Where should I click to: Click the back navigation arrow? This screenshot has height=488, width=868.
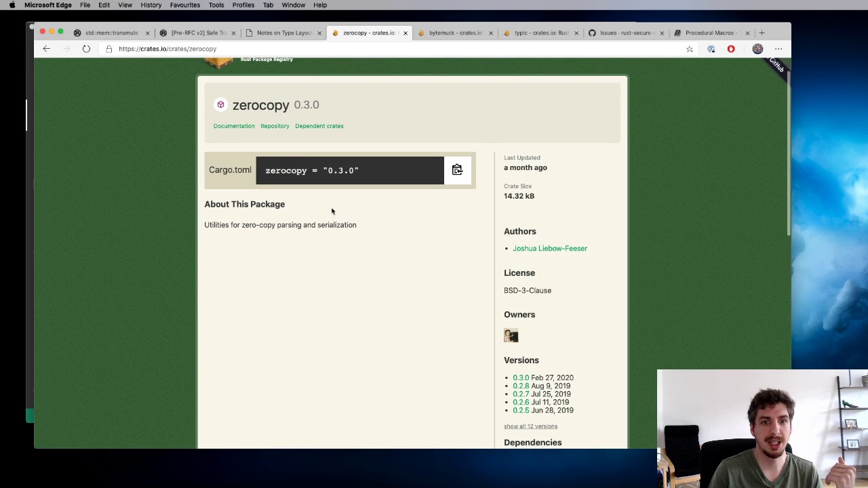point(47,49)
